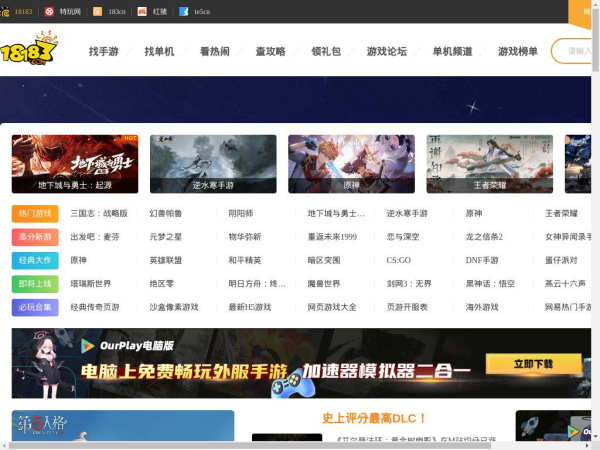Select the 高分新游 category tag
This screenshot has height=450, width=600.
(x=35, y=237)
